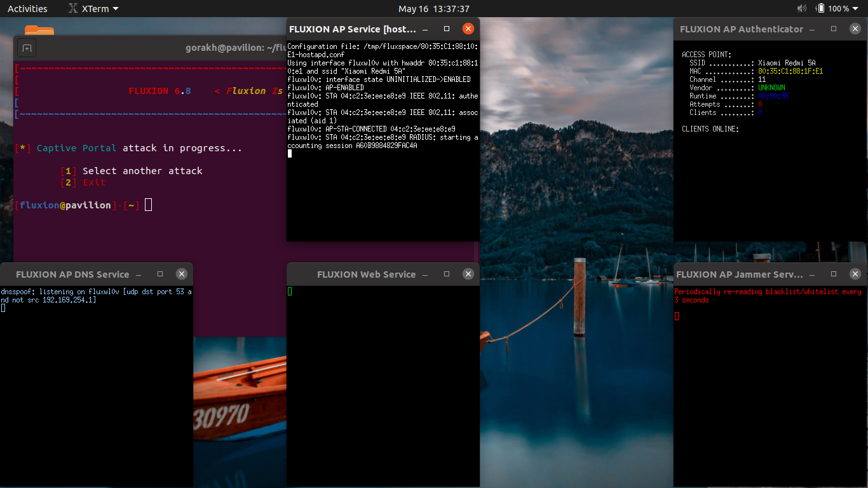
Task: Minimize the FLUXION AP DNS Service window
Action: (x=139, y=274)
